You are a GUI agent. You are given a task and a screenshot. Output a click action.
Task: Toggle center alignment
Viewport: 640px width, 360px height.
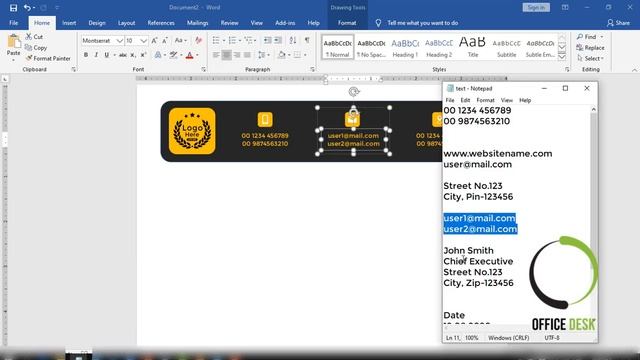[227, 55]
